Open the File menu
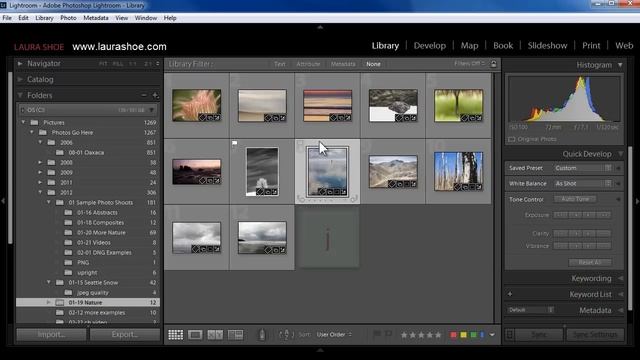The height and width of the screenshot is (360, 640). click(x=7, y=18)
